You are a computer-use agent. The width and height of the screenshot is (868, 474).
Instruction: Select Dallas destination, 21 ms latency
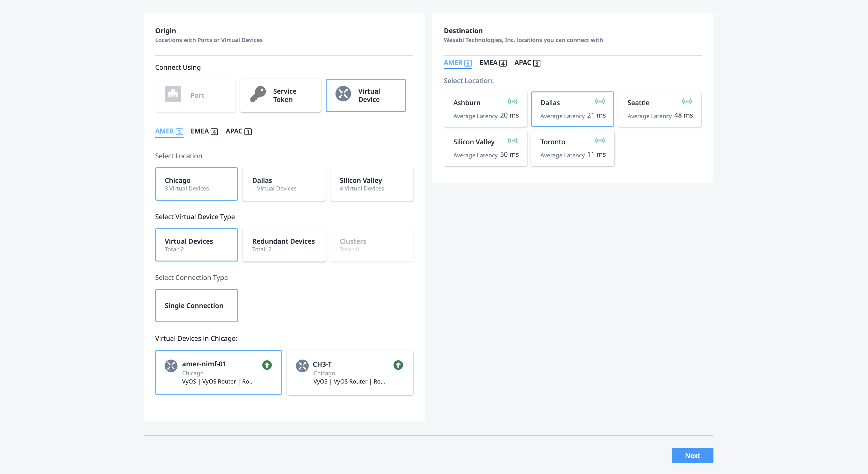pyautogui.click(x=573, y=109)
